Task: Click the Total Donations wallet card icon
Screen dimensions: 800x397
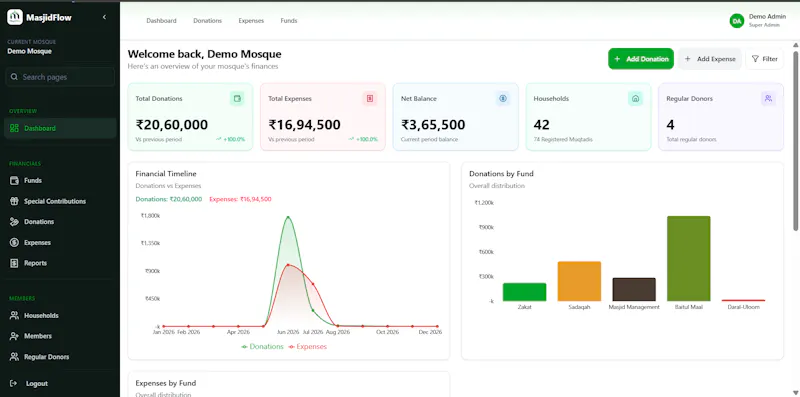Action: tap(237, 98)
